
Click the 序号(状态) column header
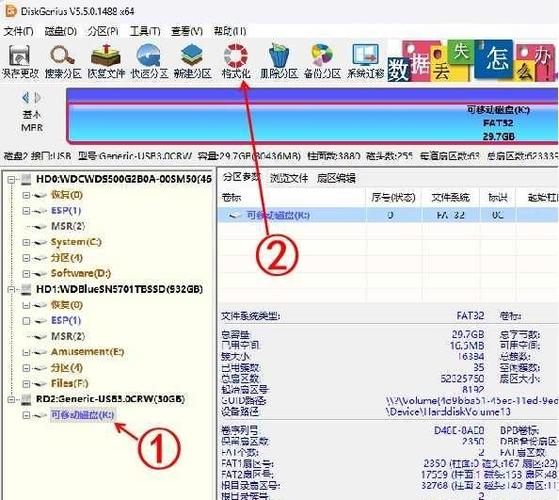tap(394, 197)
